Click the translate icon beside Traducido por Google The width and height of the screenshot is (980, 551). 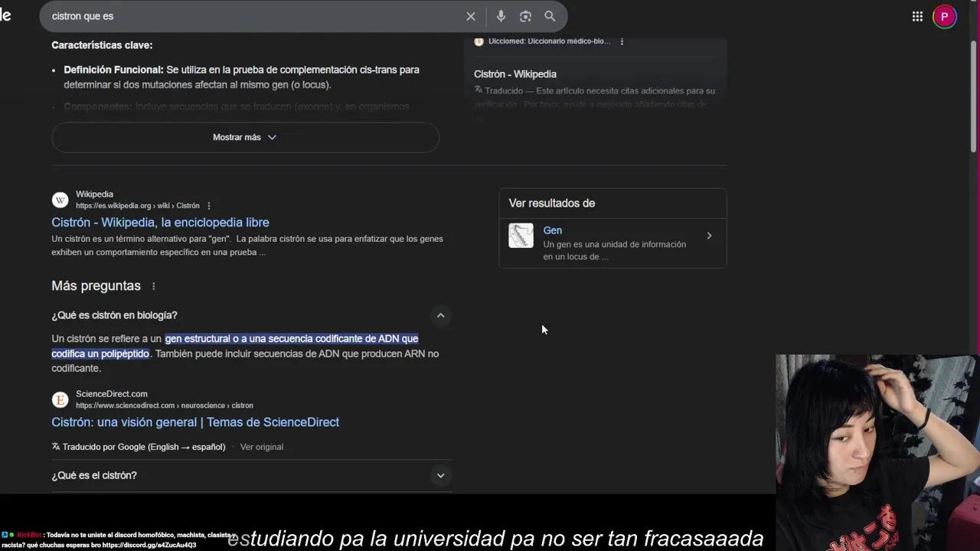tap(56, 446)
